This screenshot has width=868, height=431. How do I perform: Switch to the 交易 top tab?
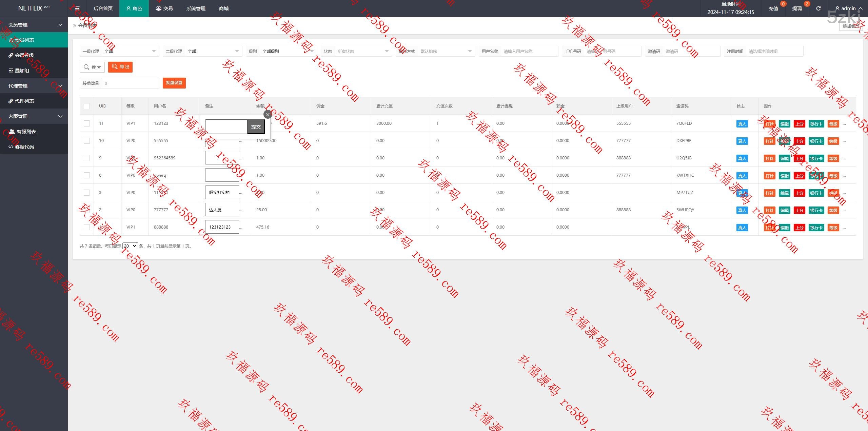164,8
